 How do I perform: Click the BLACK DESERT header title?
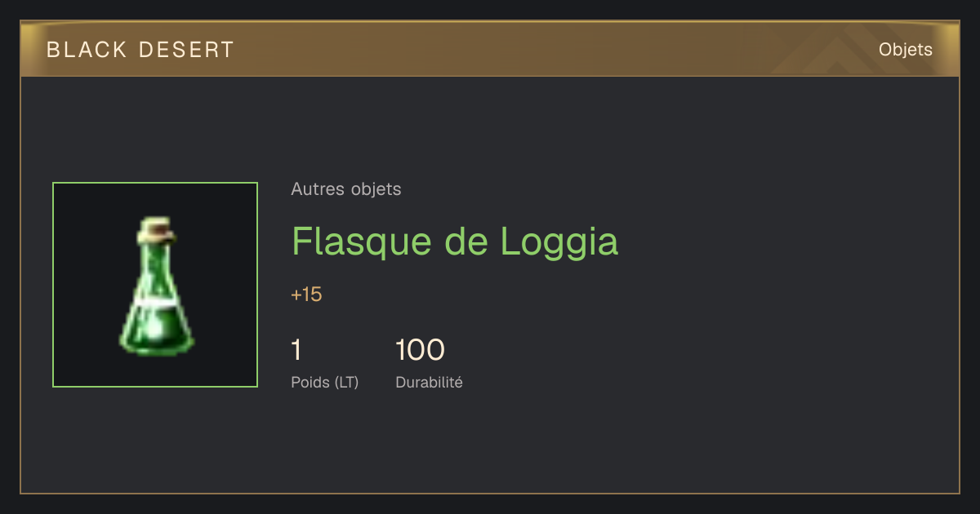point(140,50)
